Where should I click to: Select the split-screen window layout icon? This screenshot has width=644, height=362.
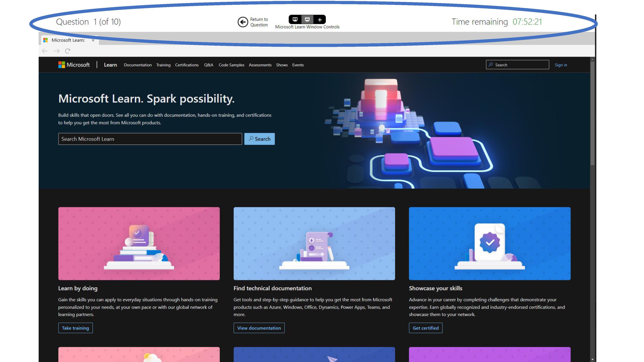295,19
